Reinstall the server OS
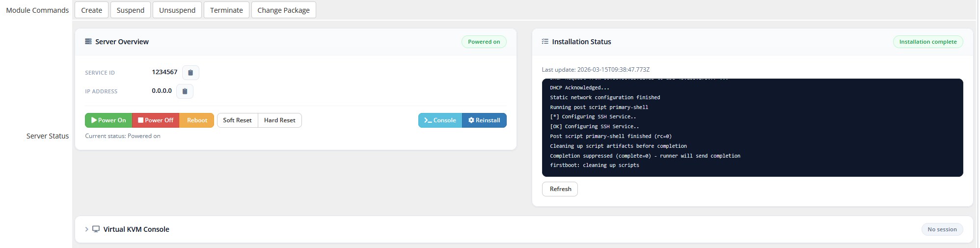The height and width of the screenshot is (248, 980). click(484, 120)
